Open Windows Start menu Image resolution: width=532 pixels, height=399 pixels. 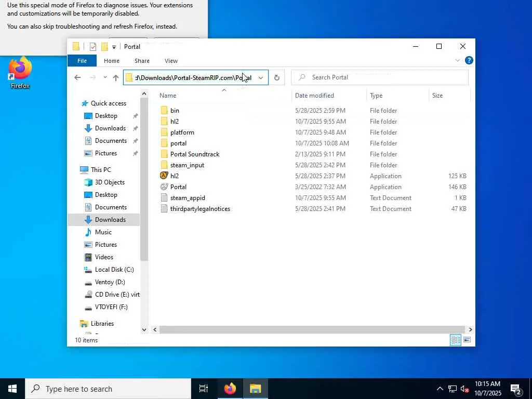pos(12,389)
